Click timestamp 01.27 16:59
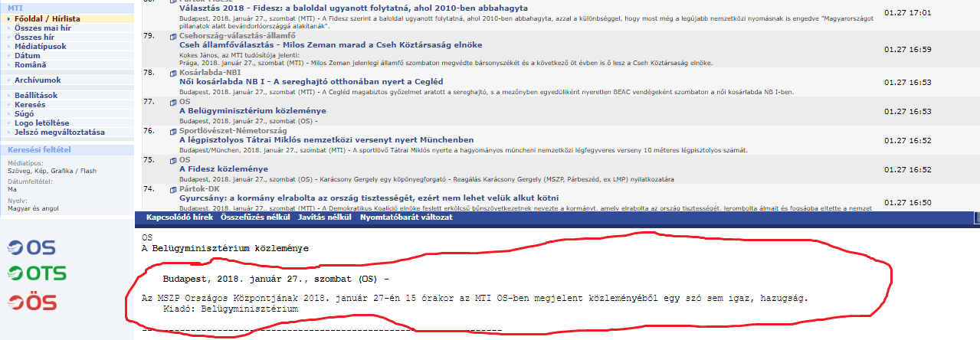 (907, 50)
